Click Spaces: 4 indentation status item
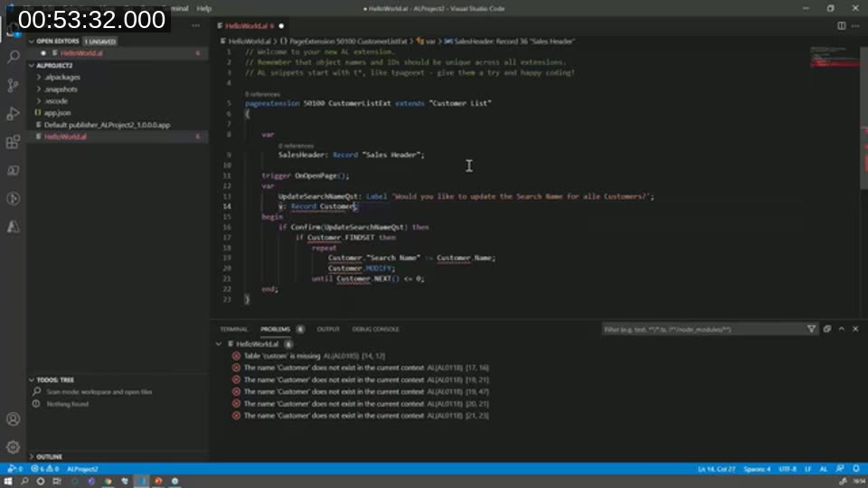Screen dimensions: 868x488 pyautogui.click(x=757, y=469)
